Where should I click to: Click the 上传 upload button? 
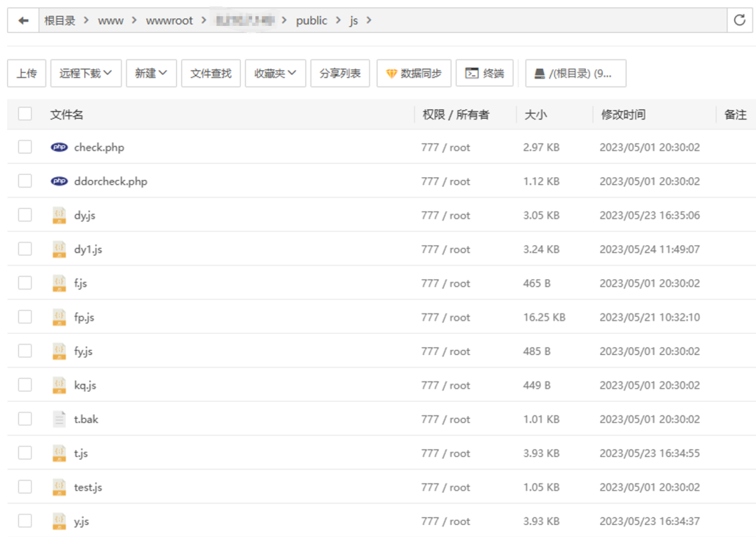pos(27,74)
